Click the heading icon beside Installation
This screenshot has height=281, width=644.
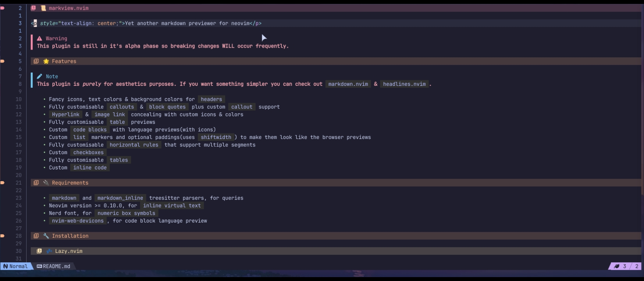click(36, 236)
